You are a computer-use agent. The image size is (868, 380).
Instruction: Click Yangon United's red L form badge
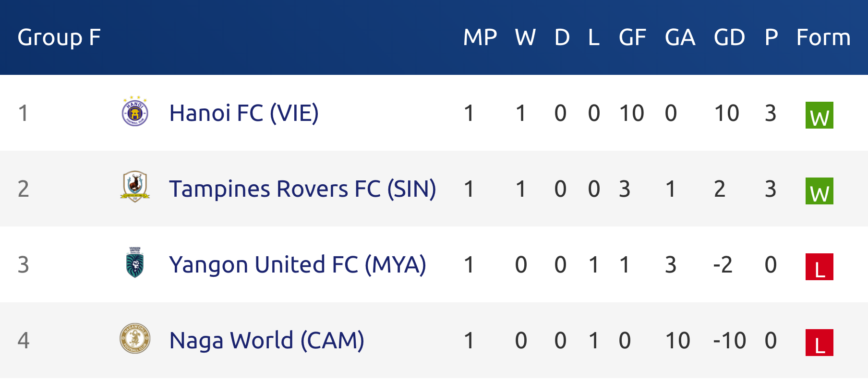[819, 267]
